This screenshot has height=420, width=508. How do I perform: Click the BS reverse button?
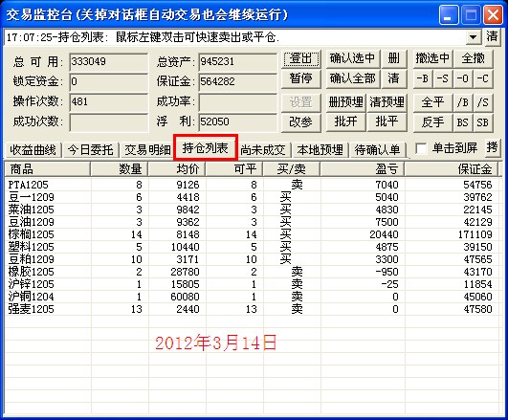coord(463,122)
